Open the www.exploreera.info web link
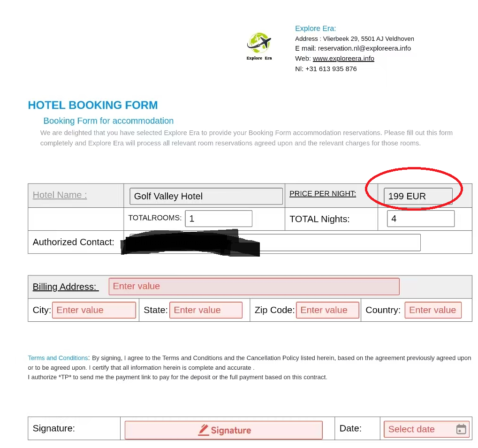This screenshot has height=448, width=478. coord(343,59)
